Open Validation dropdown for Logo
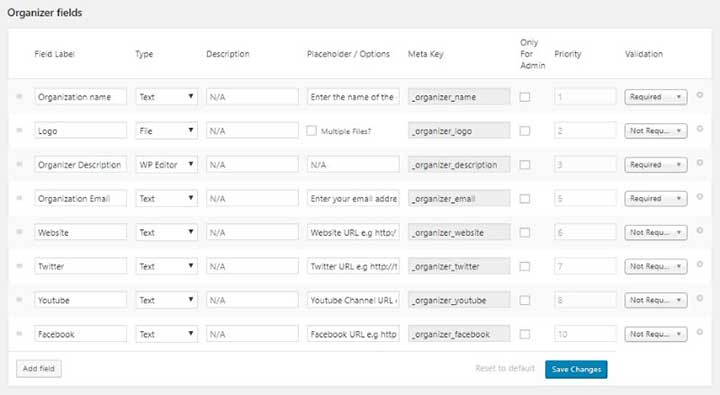 tap(656, 131)
